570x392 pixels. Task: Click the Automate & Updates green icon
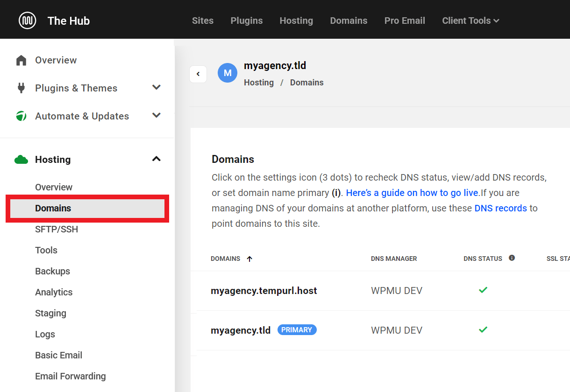coord(21,116)
